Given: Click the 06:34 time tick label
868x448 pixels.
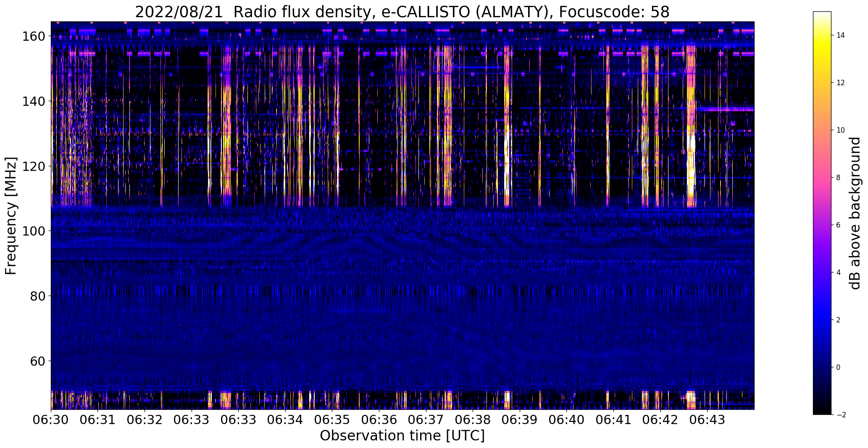Looking at the screenshot, I should pyautogui.click(x=285, y=420).
